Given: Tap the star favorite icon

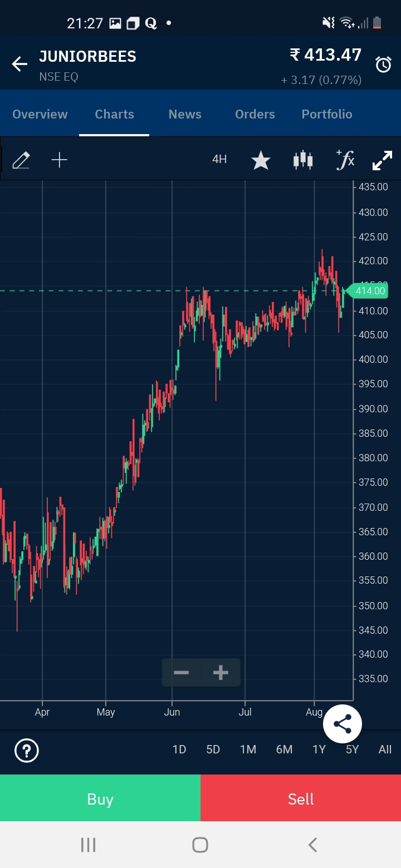Looking at the screenshot, I should click(261, 160).
